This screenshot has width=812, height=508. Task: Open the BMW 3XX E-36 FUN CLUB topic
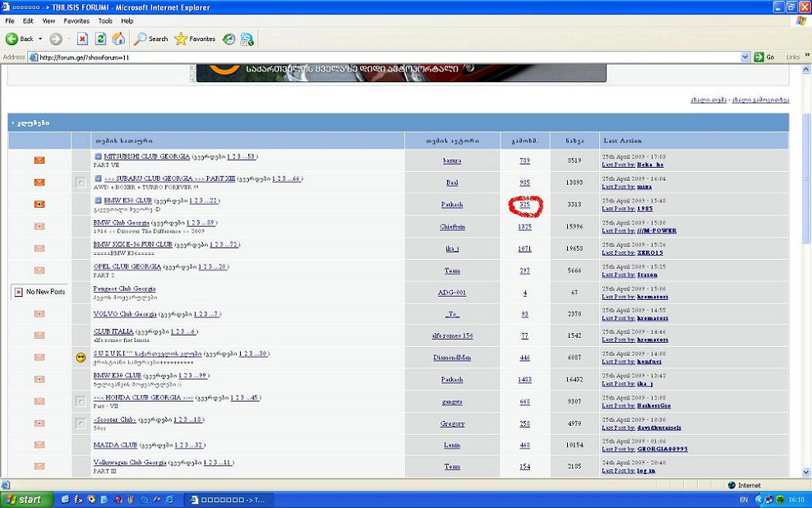[x=132, y=244]
